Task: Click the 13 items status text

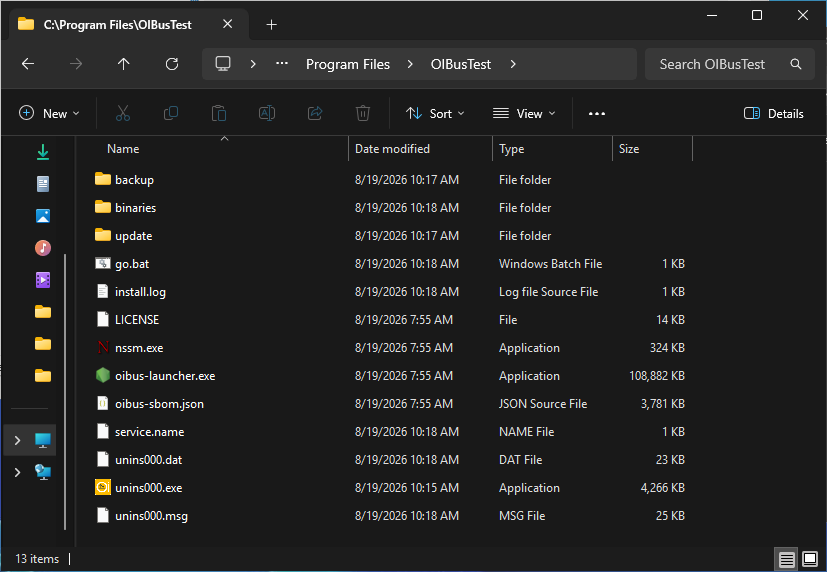Action: pos(37,559)
